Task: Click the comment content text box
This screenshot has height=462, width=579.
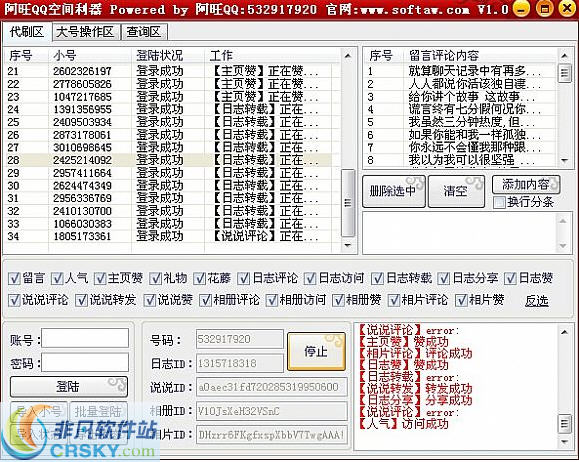Action: [460, 233]
